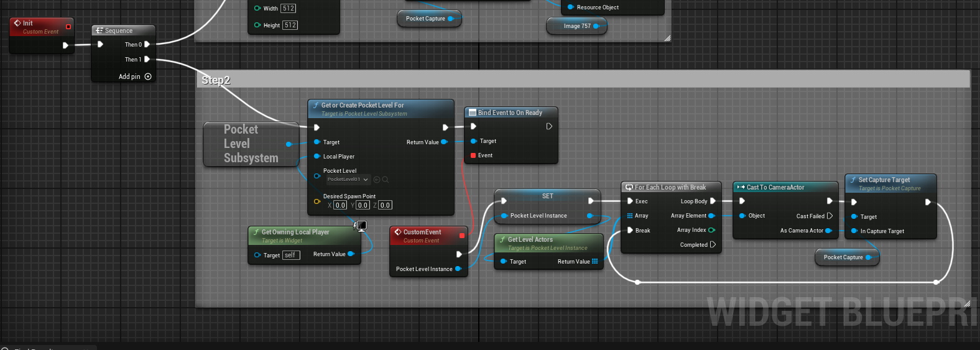Click the Init node's exec output pin
This screenshot has width=980, height=350.
[65, 45]
